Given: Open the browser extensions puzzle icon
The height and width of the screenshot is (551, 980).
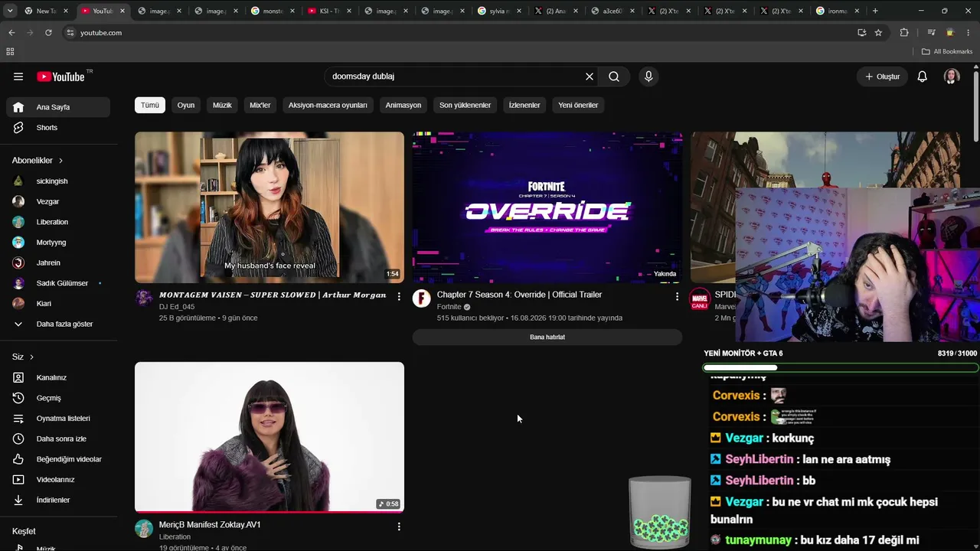Looking at the screenshot, I should coord(904,33).
